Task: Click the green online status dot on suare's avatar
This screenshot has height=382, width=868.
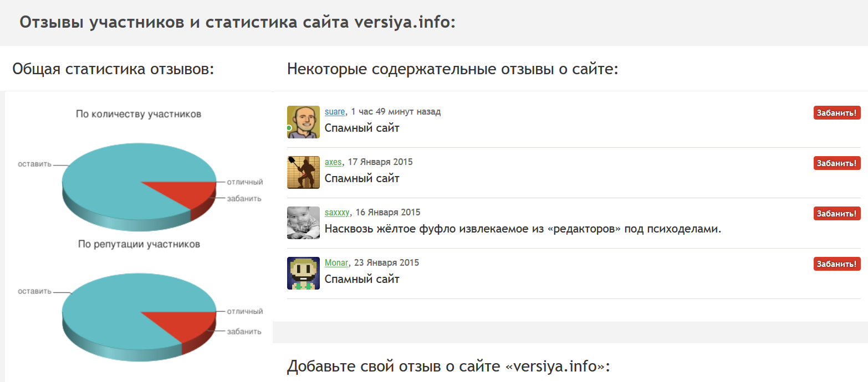Action: pos(289,128)
